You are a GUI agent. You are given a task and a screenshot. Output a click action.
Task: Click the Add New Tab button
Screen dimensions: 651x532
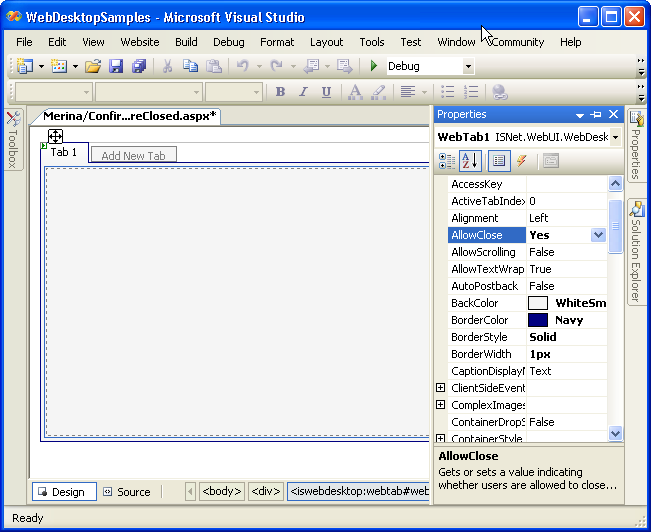click(x=133, y=155)
